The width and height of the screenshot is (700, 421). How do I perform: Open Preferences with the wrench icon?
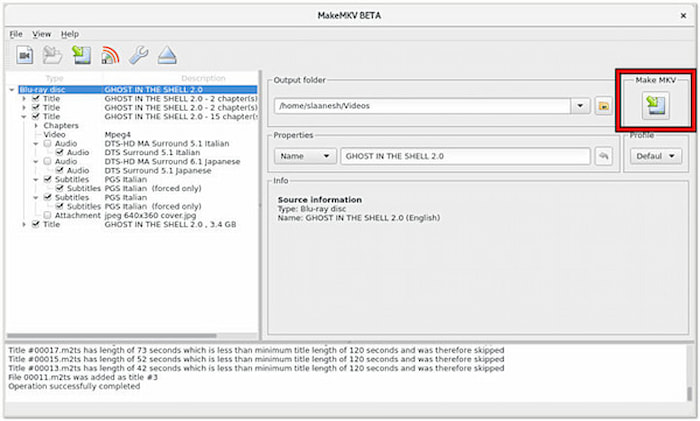[x=138, y=55]
